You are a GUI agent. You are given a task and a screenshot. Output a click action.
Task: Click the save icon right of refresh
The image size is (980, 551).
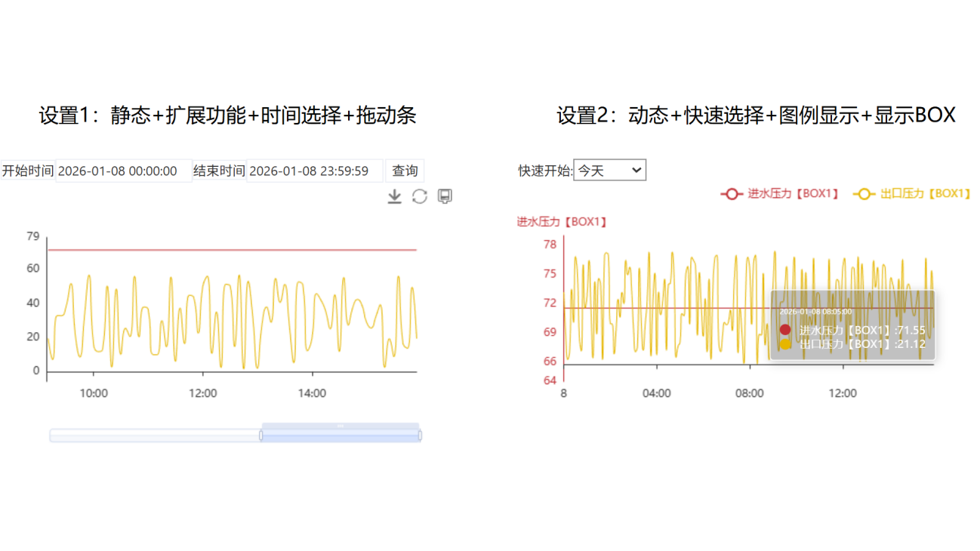tap(445, 196)
